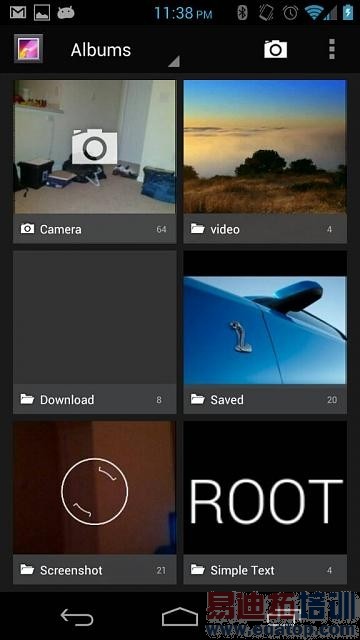The width and height of the screenshot is (360, 640).
Task: Tap the folder icon beside Simple Text
Action: pyautogui.click(x=198, y=569)
